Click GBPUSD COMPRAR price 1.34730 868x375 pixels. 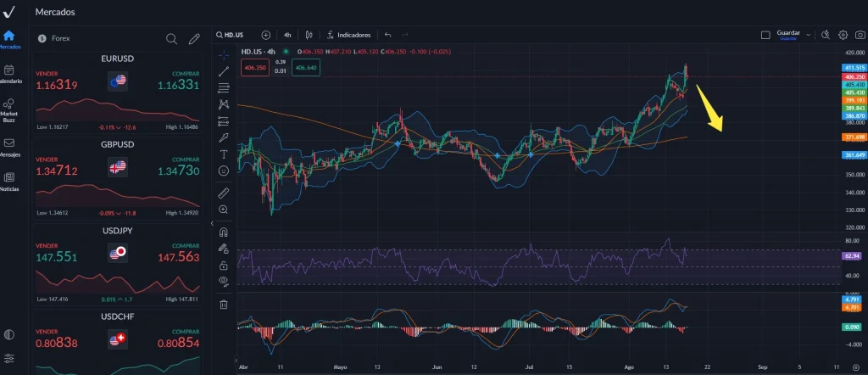(x=178, y=171)
